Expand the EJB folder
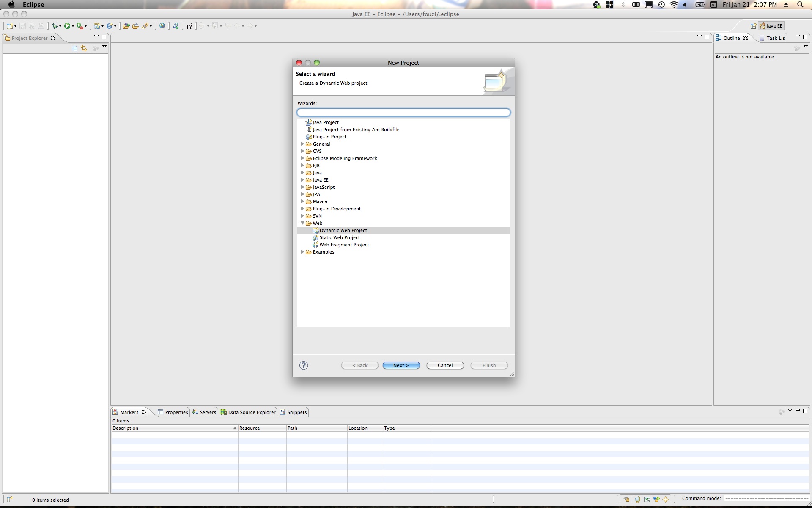 tap(302, 166)
